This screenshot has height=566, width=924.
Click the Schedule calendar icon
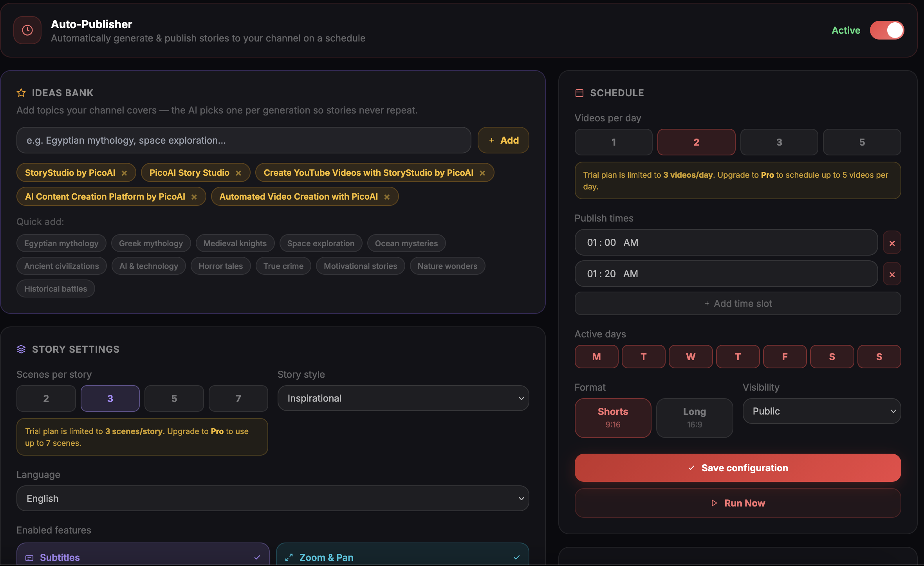click(x=579, y=93)
